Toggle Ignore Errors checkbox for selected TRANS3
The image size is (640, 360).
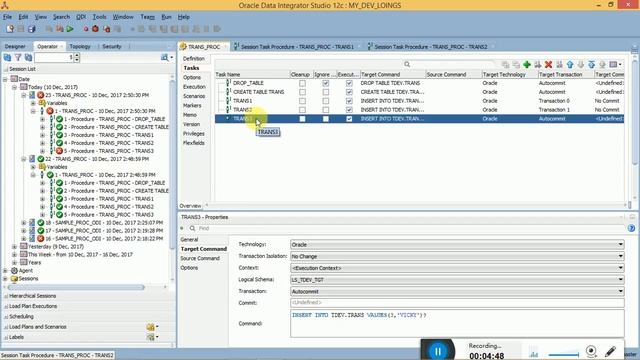(x=326, y=119)
